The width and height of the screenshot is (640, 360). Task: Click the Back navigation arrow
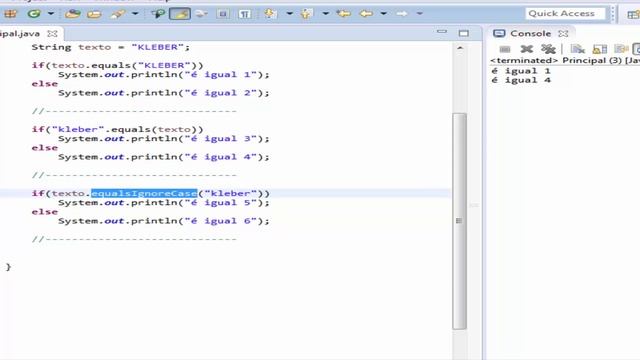(x=366, y=13)
